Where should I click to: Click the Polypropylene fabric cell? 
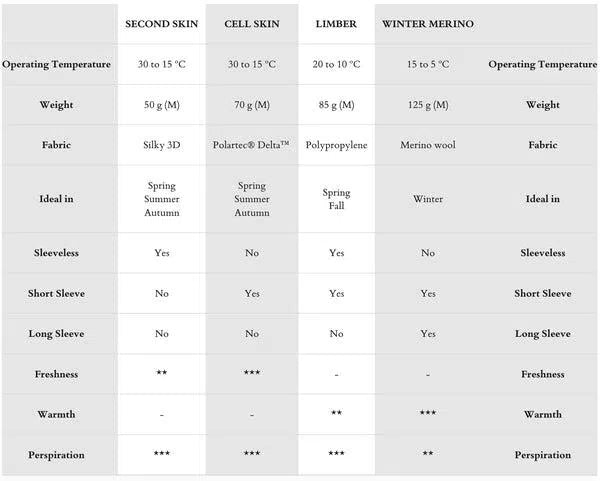336,145
